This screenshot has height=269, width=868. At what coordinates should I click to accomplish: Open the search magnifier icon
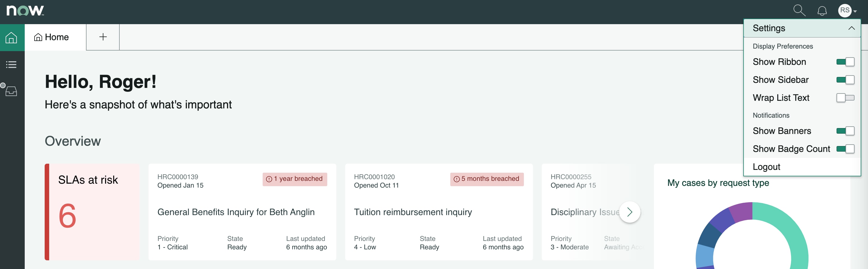click(x=799, y=10)
